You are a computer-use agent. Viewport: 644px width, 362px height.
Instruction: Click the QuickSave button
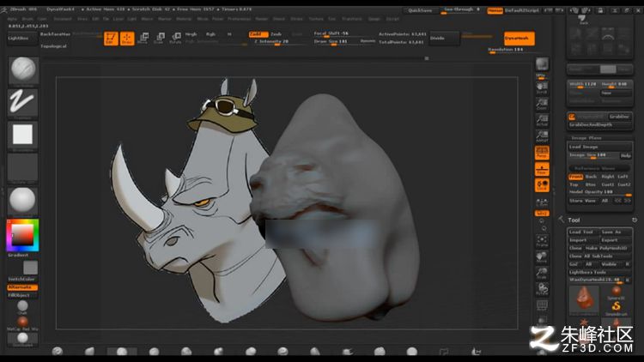[420, 10]
